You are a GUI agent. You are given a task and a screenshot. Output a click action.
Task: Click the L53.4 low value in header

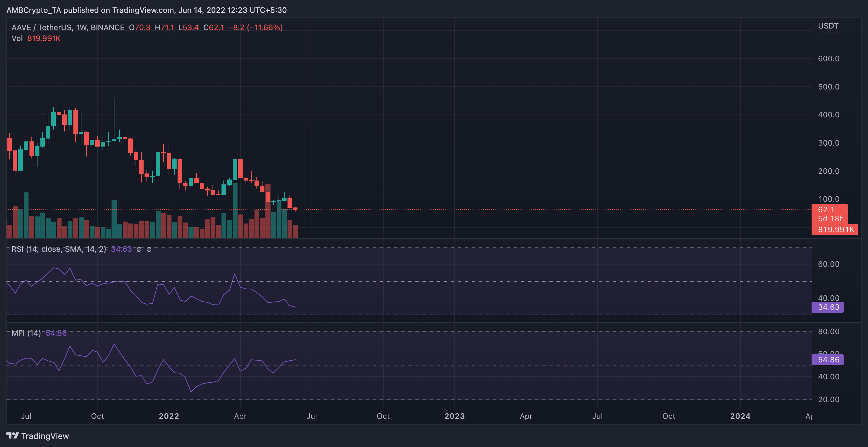click(188, 28)
